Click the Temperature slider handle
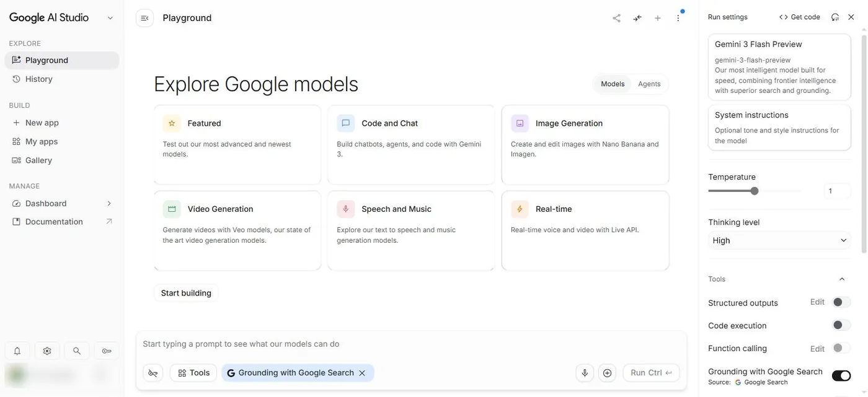Screen dimensions: 868x397 tap(755, 191)
